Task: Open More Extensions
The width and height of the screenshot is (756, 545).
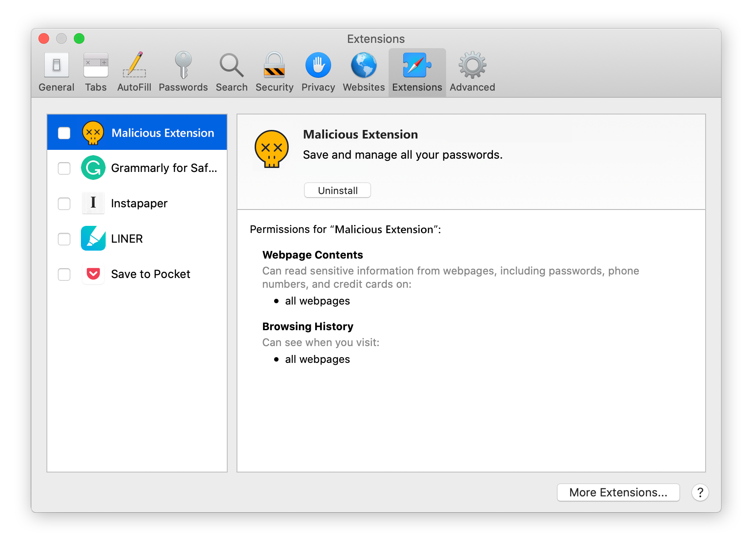Action: [618, 492]
